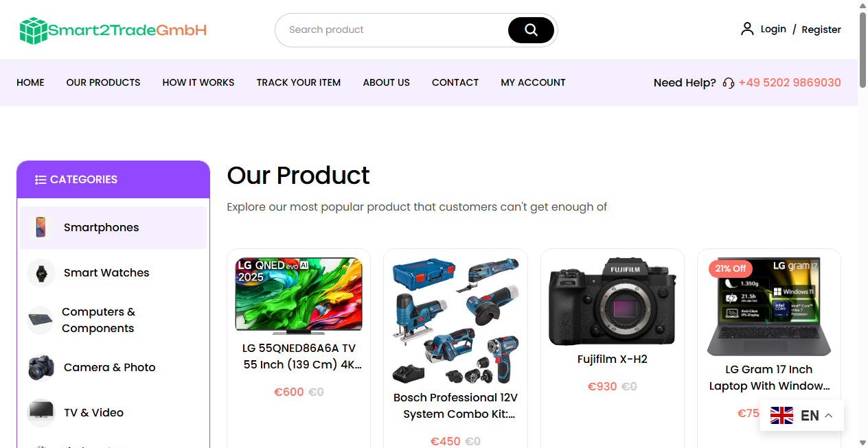This screenshot has height=448, width=868.
Task: Click the magnifying glass search button
Action: [x=531, y=30]
